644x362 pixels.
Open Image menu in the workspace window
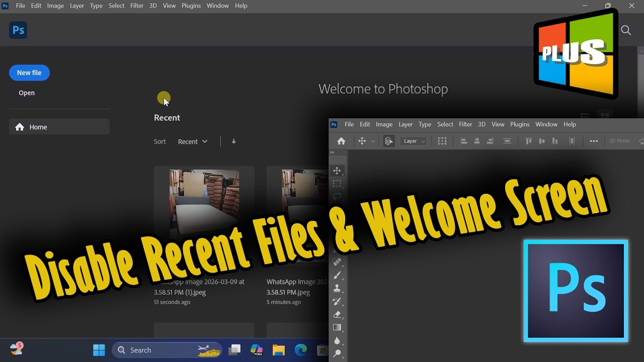tap(384, 124)
